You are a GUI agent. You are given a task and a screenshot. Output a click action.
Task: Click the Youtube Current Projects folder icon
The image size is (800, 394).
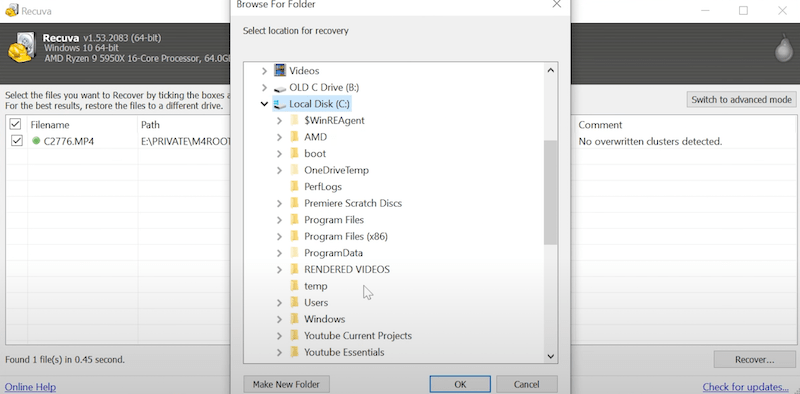294,335
